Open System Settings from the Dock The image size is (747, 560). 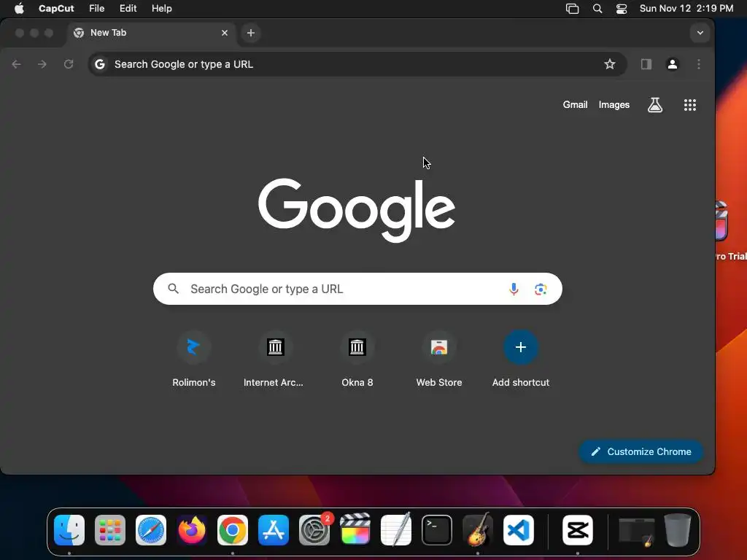(314, 530)
